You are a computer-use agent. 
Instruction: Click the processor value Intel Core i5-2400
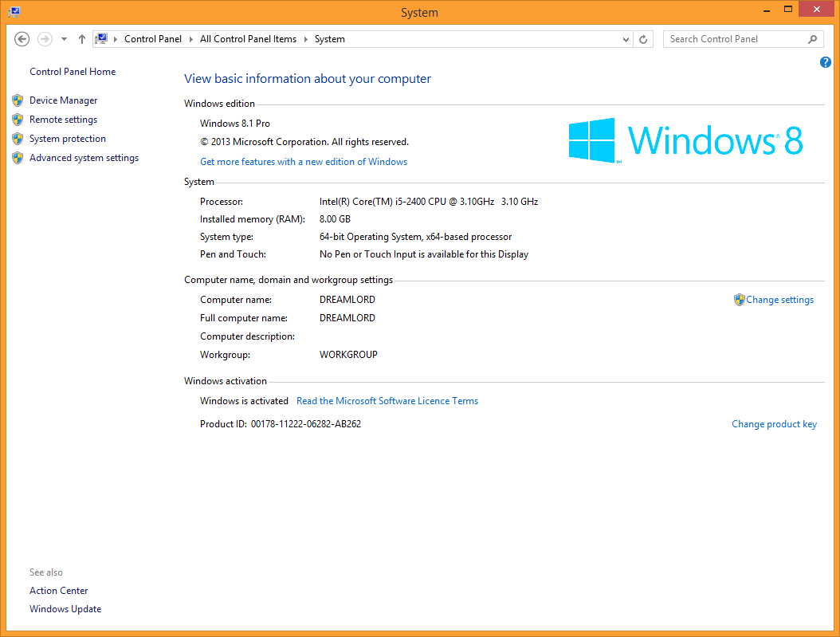coord(429,202)
